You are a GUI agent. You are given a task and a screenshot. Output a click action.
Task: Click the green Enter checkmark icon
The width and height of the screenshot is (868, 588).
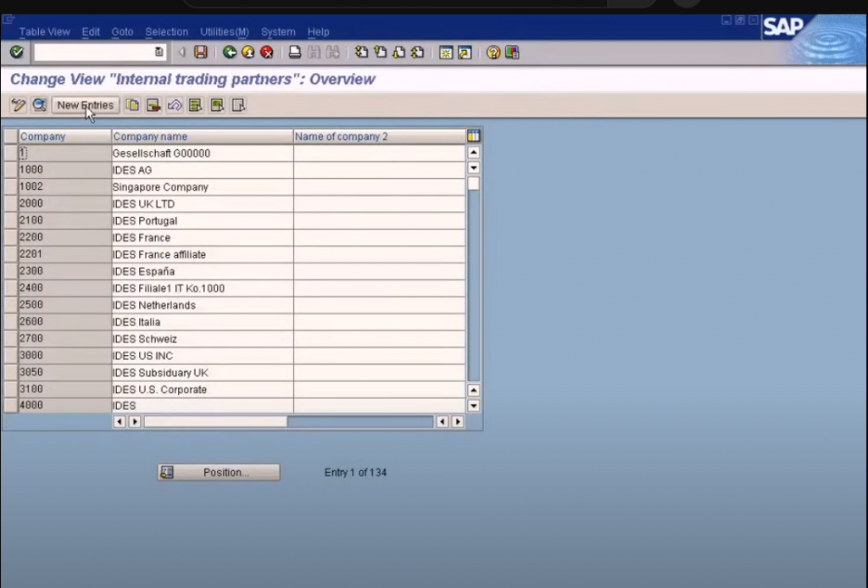pos(17,52)
